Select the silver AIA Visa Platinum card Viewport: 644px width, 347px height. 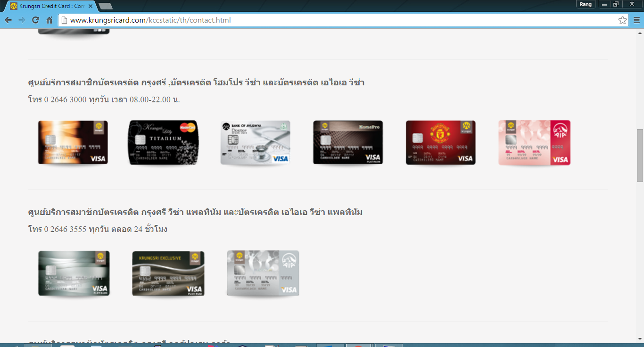263,273
